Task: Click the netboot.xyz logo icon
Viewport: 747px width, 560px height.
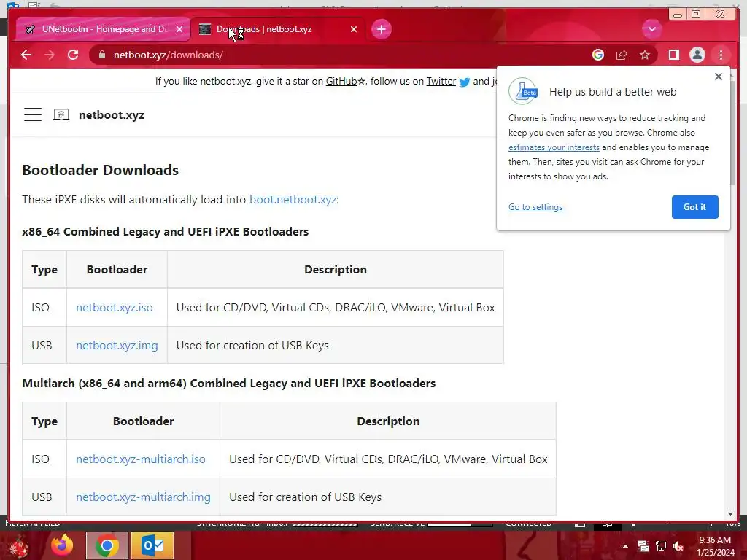Action: click(61, 114)
